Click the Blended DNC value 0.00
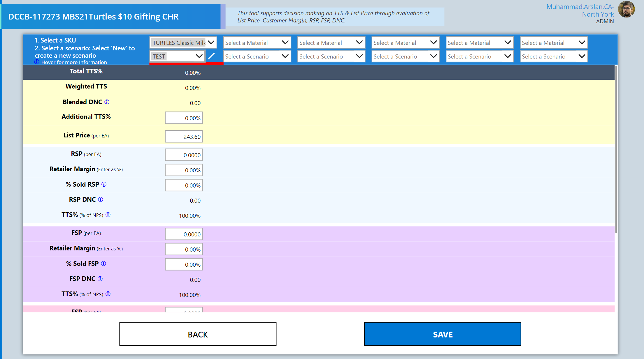This screenshot has height=359, width=644. [x=195, y=103]
